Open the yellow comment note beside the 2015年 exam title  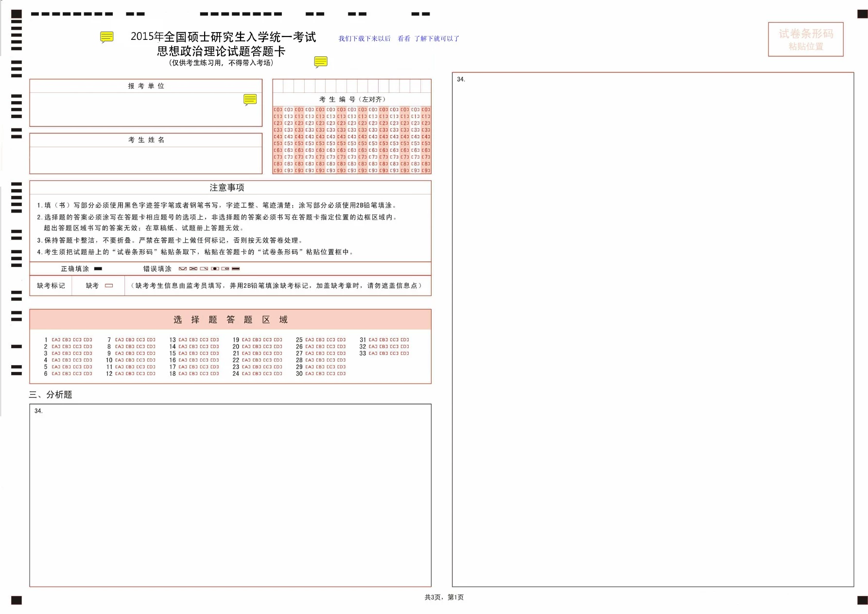[x=107, y=37]
